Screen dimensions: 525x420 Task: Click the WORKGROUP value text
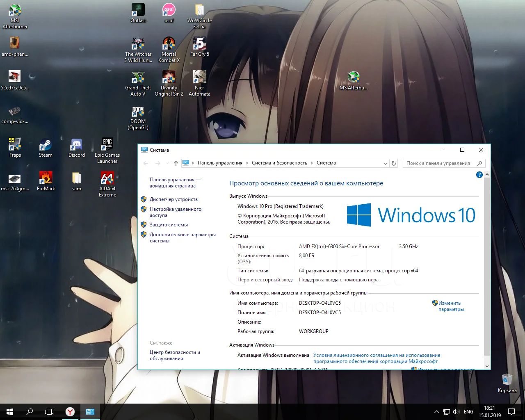pos(314,331)
